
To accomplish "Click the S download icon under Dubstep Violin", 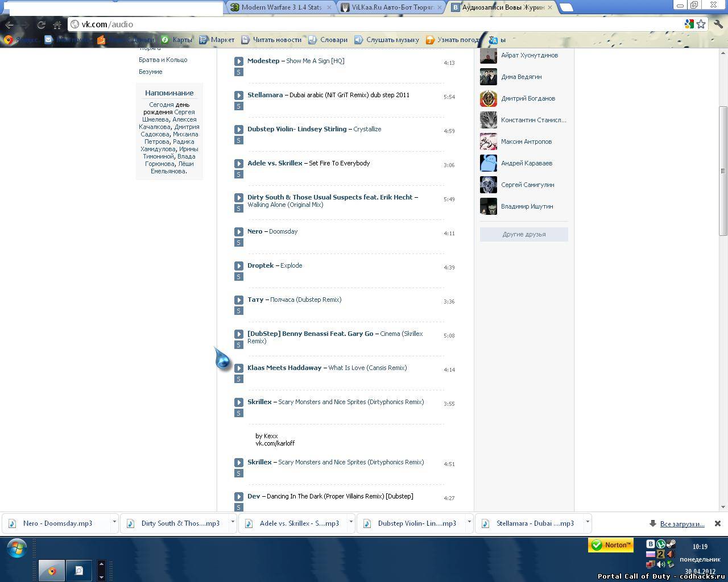I will pos(239,140).
